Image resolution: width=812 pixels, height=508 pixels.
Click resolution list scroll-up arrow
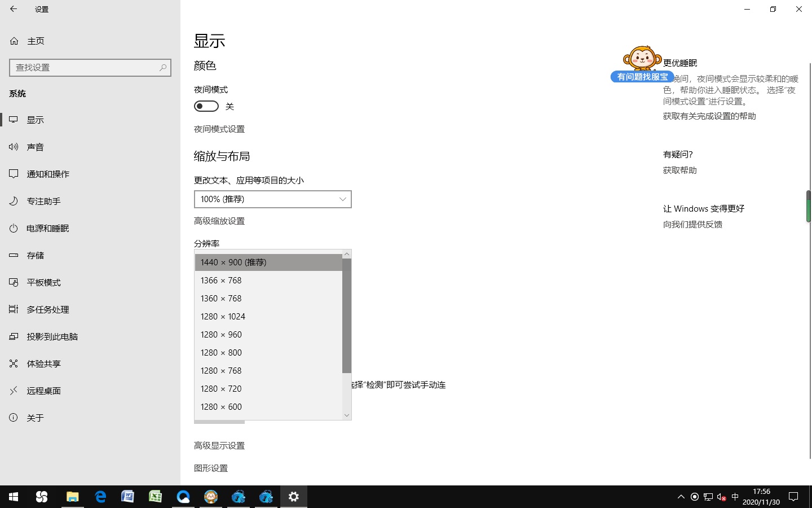[347, 255]
